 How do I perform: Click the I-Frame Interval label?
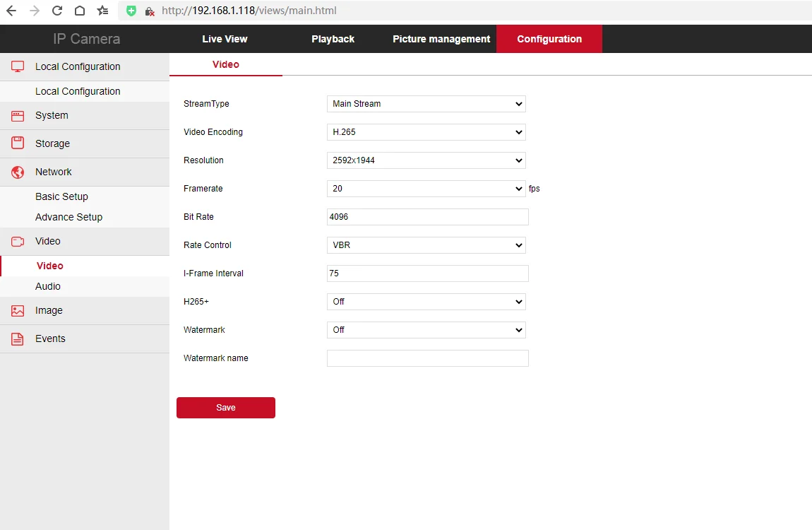click(x=213, y=273)
